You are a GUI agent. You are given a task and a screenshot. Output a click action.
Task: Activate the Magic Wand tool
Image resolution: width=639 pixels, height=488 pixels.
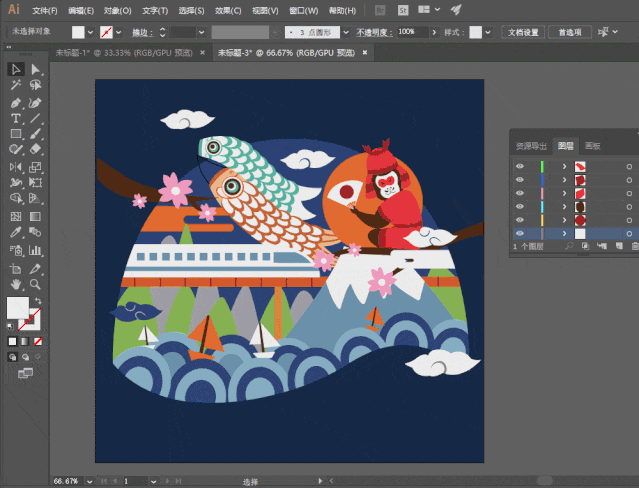point(16,86)
